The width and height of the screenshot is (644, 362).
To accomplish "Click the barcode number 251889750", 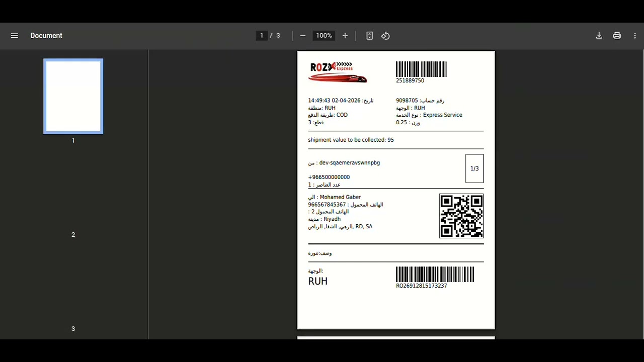I will (x=410, y=80).
